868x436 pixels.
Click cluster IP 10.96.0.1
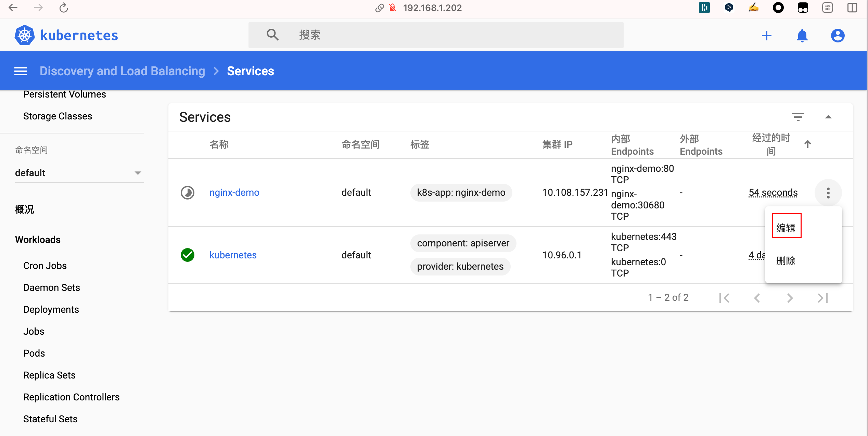point(562,255)
